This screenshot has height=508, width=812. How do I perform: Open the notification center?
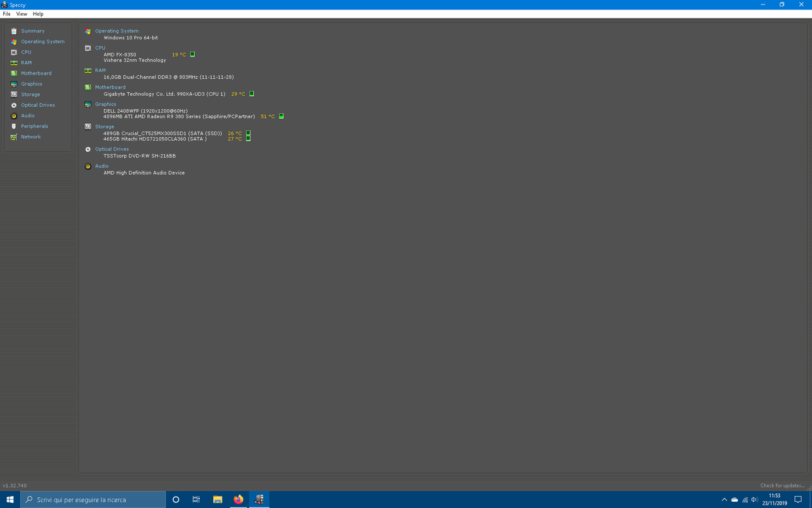(x=798, y=500)
